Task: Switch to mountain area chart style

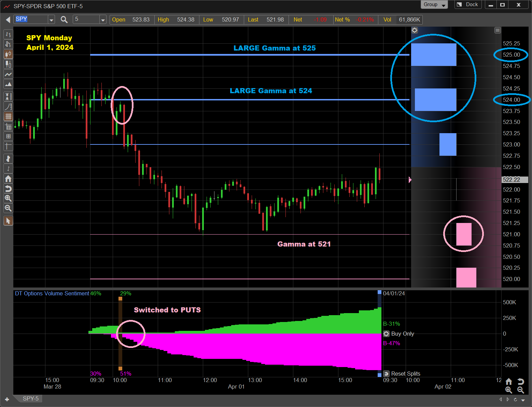Action: 8,84
